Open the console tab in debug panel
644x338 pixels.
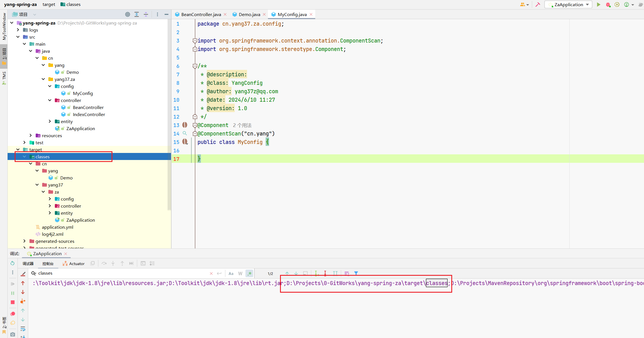point(48,264)
